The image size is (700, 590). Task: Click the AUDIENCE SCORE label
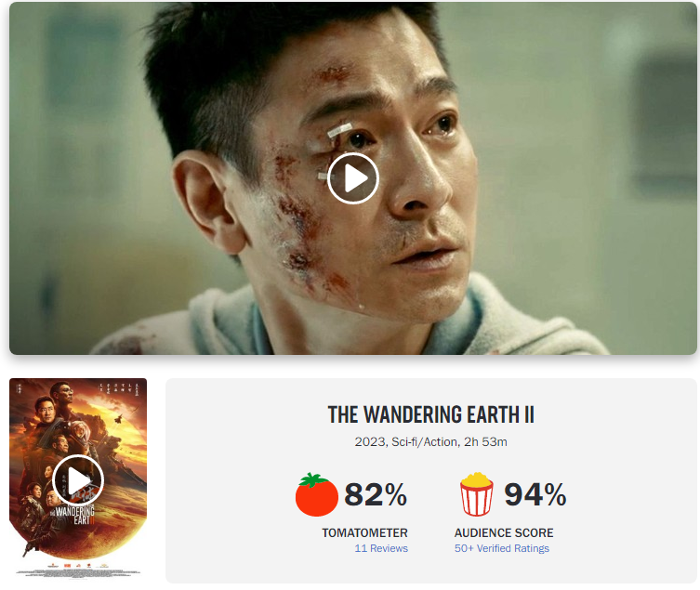[x=504, y=533]
